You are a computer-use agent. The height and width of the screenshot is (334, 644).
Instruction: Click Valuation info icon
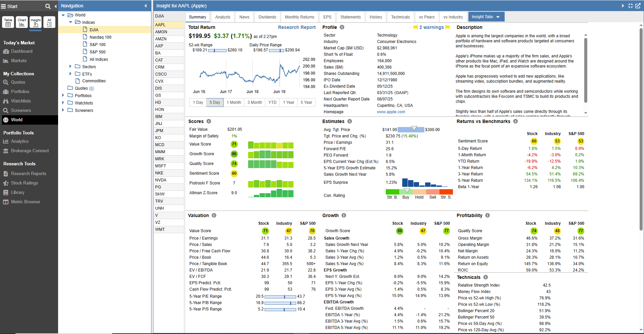[x=214, y=215]
